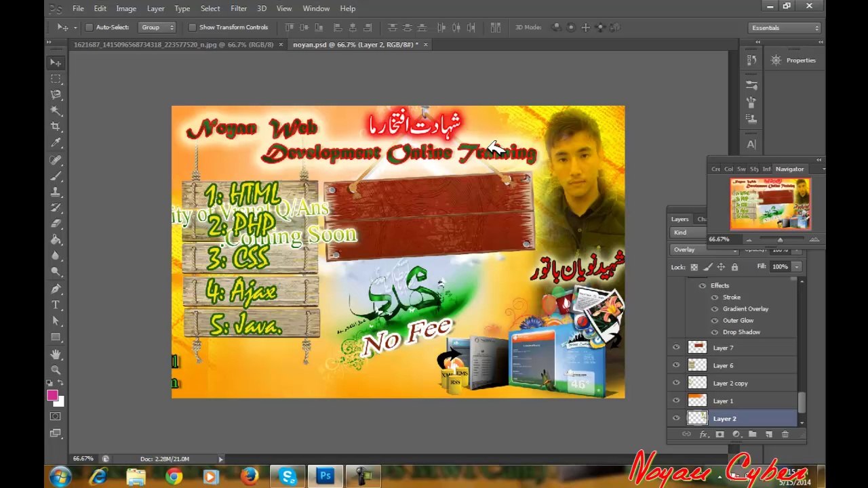This screenshot has width=868, height=488.
Task: Toggle Stroke effect visibility
Action: [715, 298]
